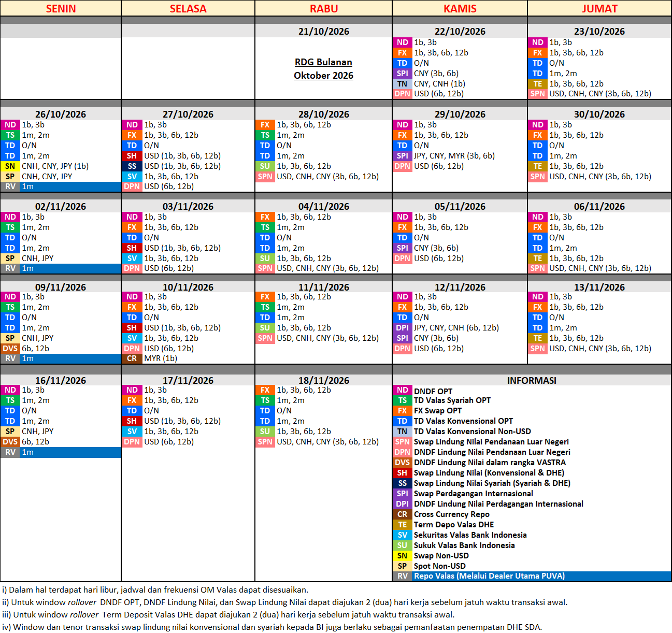Image resolution: width=672 pixels, height=633 pixels.
Task: Select the CR badge on 10/11/2026
Action: 132,358
